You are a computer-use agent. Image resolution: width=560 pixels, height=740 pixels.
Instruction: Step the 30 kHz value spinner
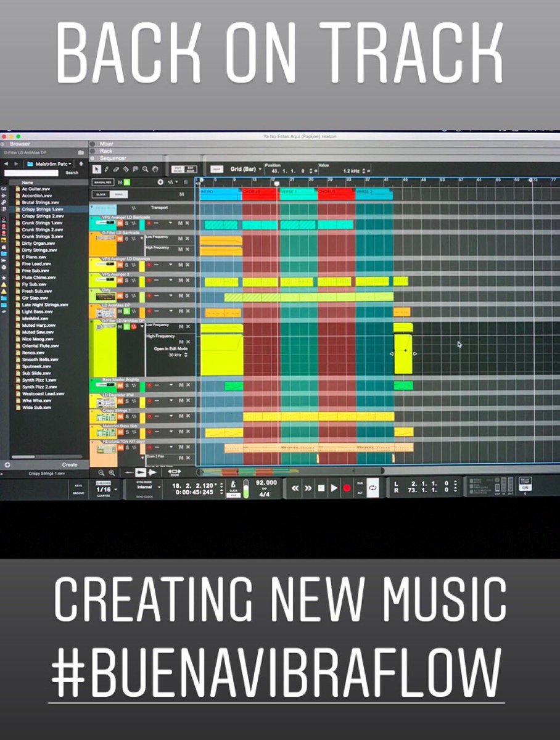click(x=186, y=355)
